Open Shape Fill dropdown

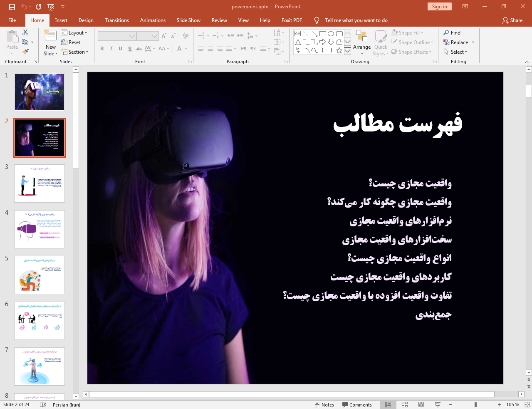(408, 32)
